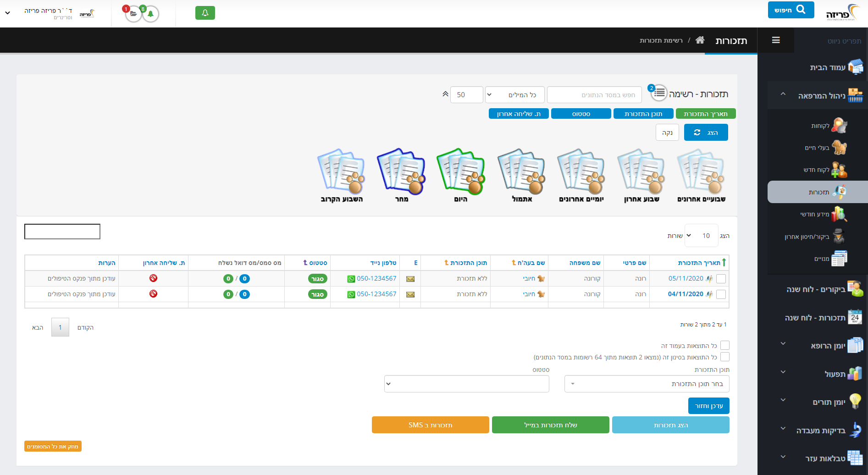Toggle the תוכן התזכורת filter button

[643, 114]
